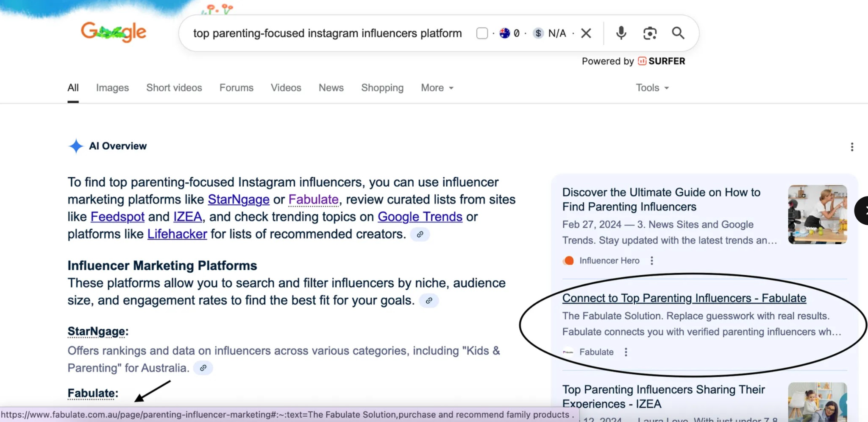Toggle the Surfer checkbox in search bar
This screenshot has height=422, width=868.
click(482, 33)
